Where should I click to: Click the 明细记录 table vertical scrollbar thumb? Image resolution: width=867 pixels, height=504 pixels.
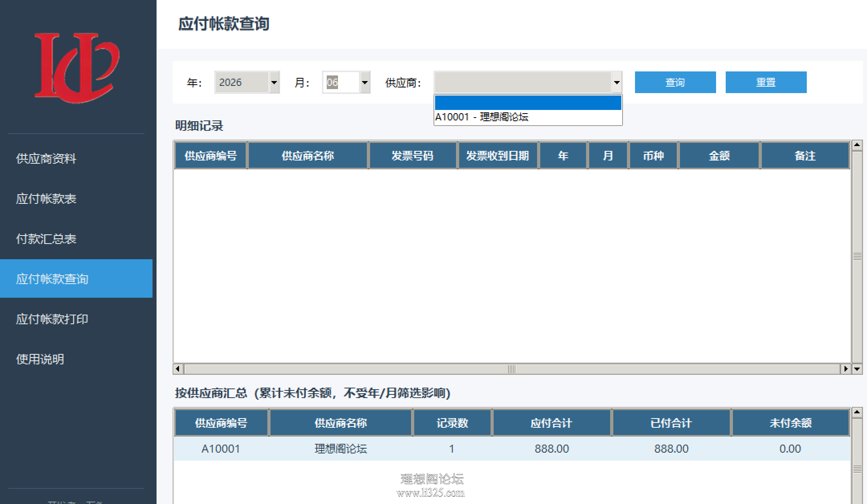click(857, 257)
